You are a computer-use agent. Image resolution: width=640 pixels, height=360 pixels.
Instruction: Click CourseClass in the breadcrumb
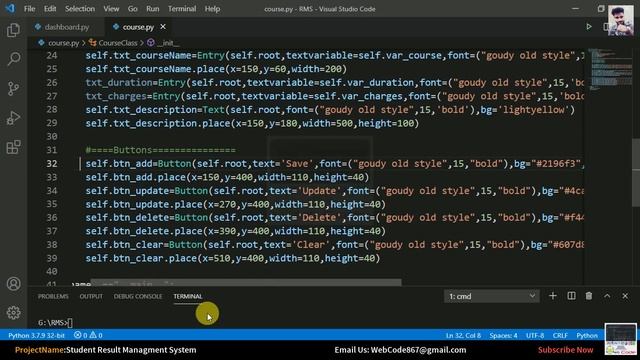[x=118, y=42]
